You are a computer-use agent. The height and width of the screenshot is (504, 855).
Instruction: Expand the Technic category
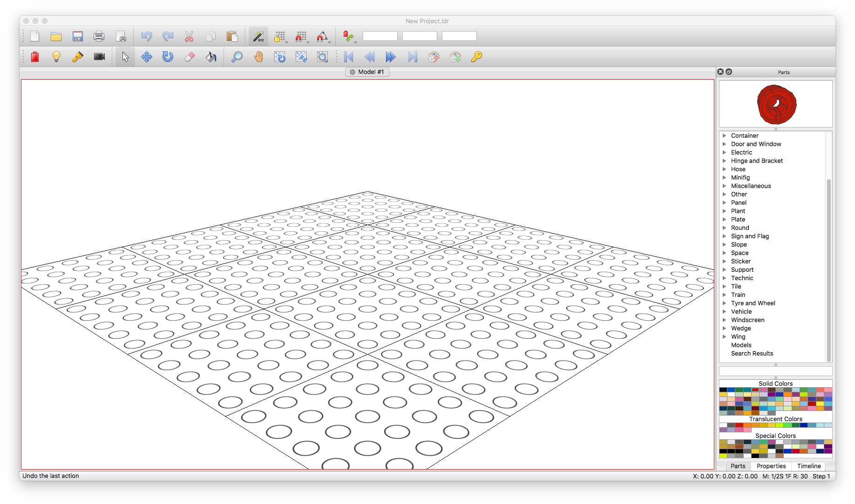pyautogui.click(x=725, y=278)
